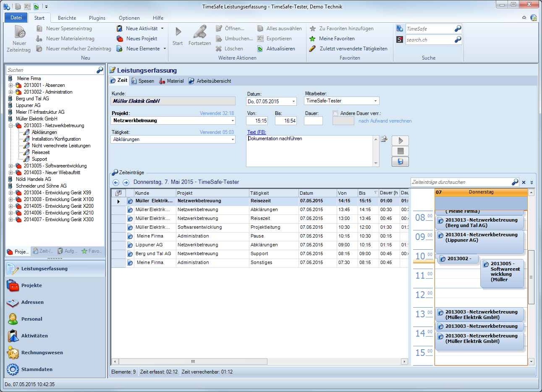Open Rechnungswesen in the navigation pane
The width and height of the screenshot is (542, 392).
[x=55, y=353]
